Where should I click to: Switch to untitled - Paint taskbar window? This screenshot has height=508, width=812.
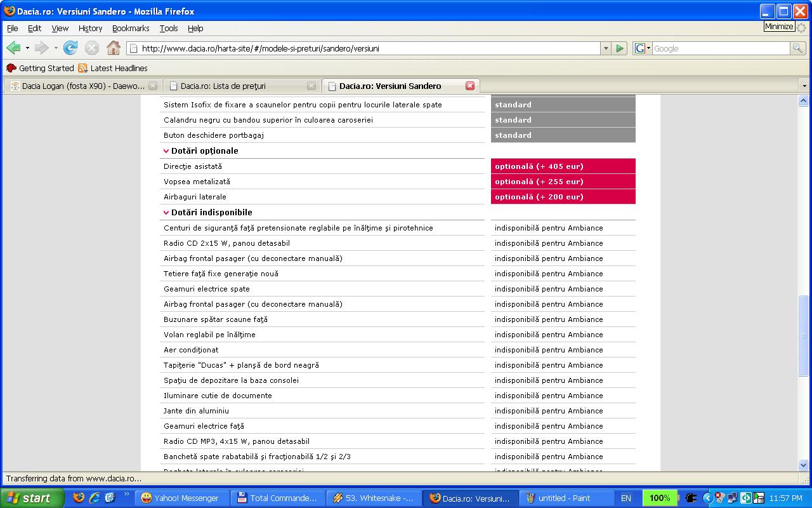coord(567,498)
